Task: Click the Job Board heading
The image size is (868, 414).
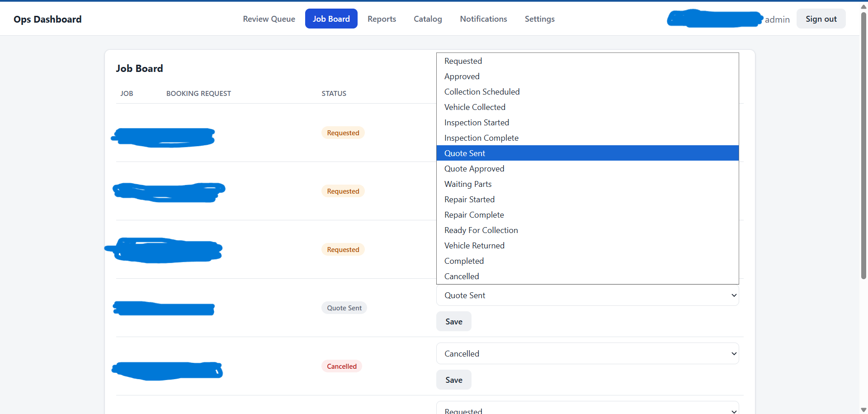Action: click(139, 69)
